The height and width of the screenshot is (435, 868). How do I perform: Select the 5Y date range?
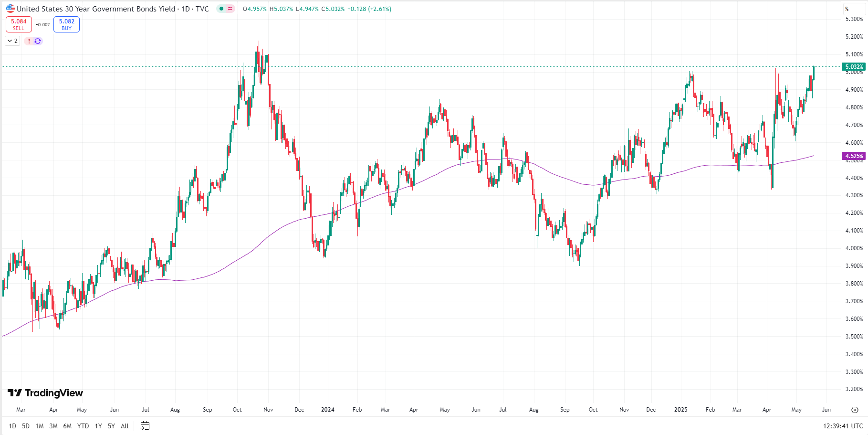[111, 426]
